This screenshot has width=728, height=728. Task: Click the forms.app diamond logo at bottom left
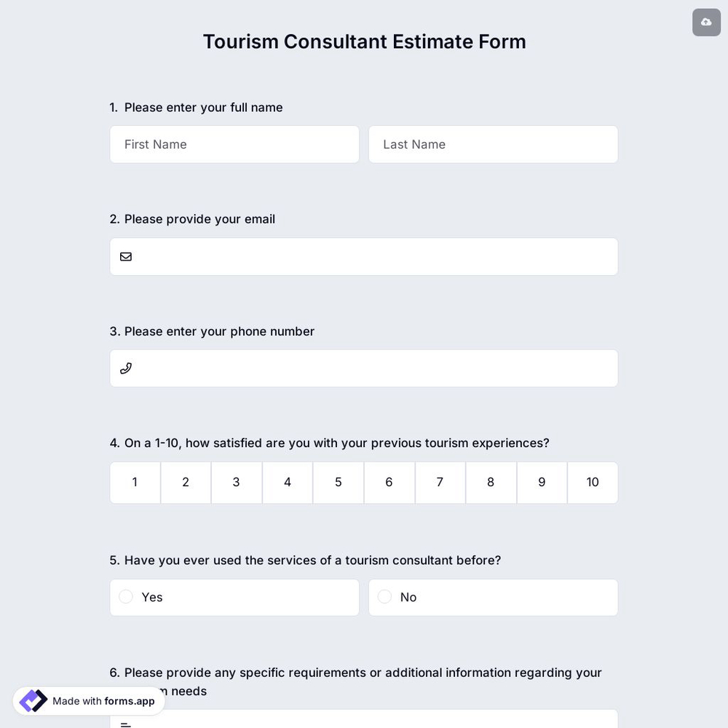tap(33, 700)
